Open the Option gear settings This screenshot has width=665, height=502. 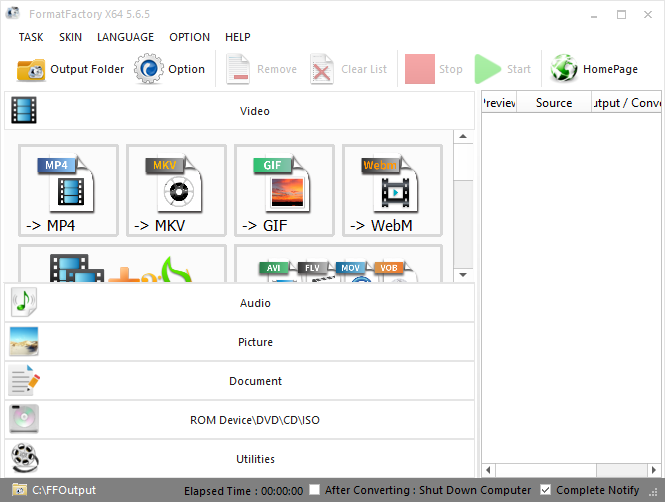tap(170, 69)
